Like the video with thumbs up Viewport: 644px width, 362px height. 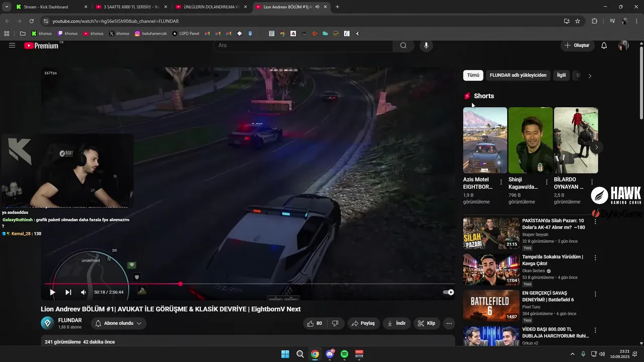315,323
